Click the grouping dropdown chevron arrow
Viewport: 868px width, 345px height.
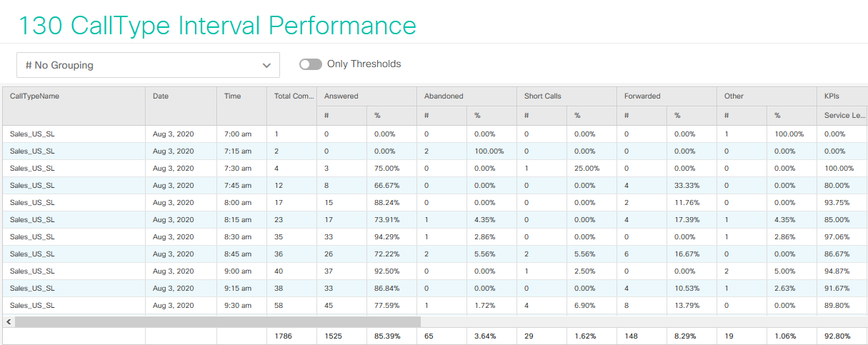(x=266, y=65)
